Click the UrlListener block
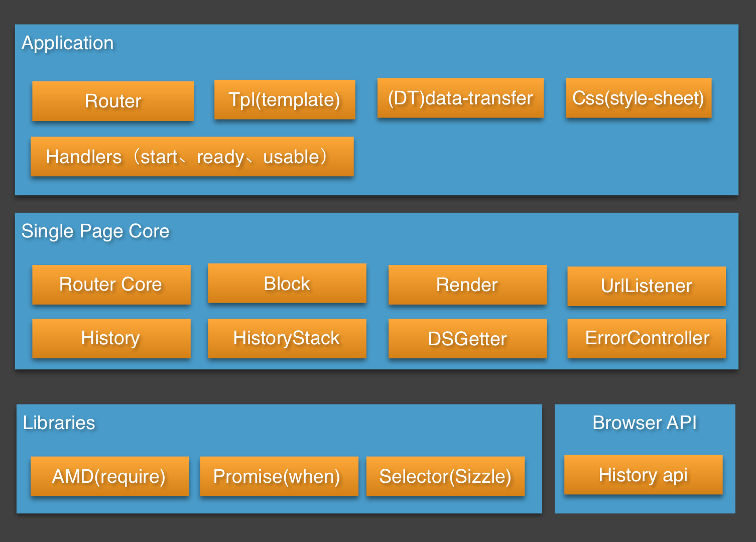 coord(646,286)
